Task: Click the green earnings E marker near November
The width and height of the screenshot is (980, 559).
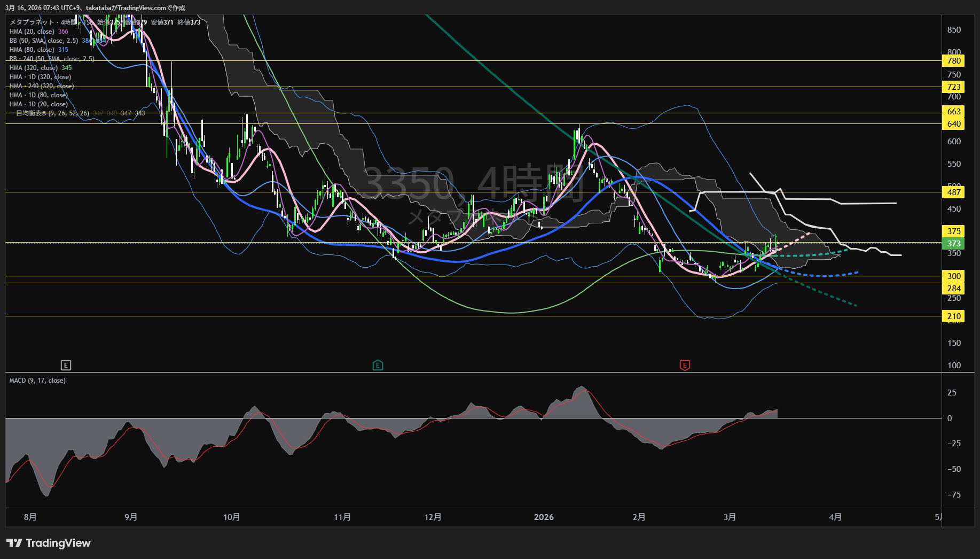Action: pyautogui.click(x=378, y=366)
